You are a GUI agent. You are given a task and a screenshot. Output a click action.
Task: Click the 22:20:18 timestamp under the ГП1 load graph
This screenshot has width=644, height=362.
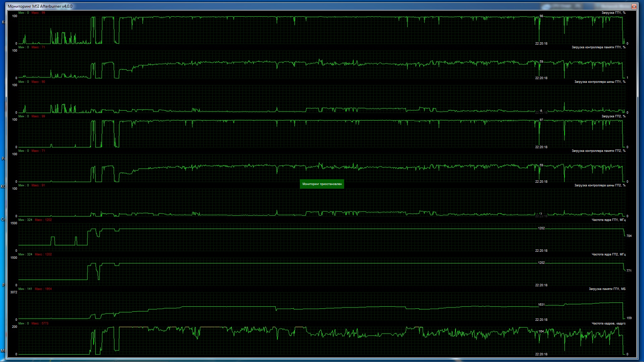tap(541, 44)
